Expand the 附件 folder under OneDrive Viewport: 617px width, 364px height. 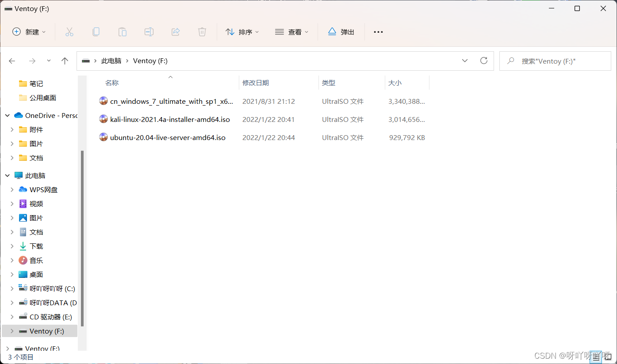(x=12, y=129)
